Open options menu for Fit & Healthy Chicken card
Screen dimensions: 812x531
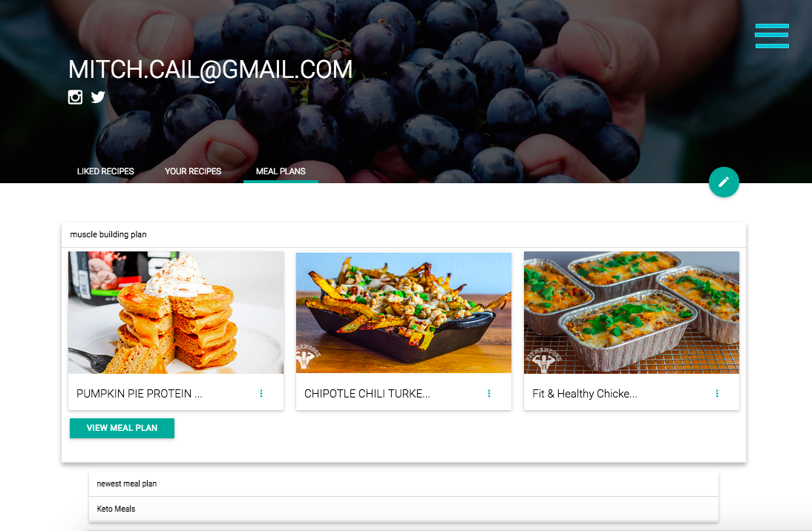[x=717, y=393]
